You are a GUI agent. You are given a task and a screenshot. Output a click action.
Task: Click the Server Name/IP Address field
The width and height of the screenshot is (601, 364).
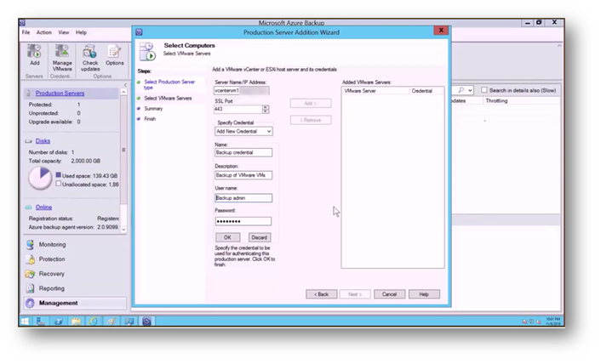[x=242, y=91]
